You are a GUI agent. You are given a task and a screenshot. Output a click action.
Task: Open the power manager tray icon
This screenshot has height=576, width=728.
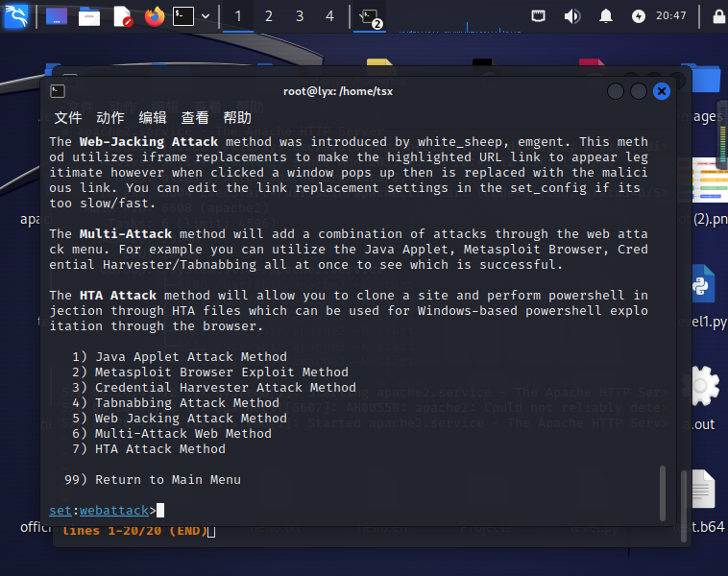pos(639,16)
